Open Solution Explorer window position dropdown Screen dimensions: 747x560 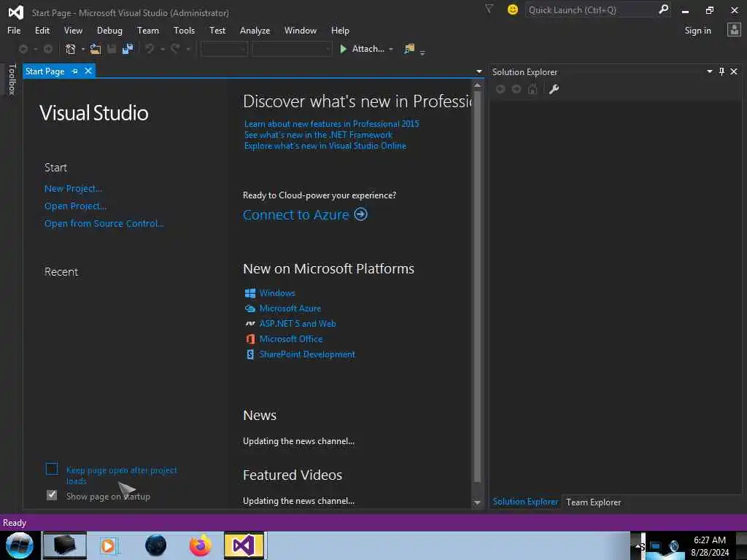coord(709,71)
